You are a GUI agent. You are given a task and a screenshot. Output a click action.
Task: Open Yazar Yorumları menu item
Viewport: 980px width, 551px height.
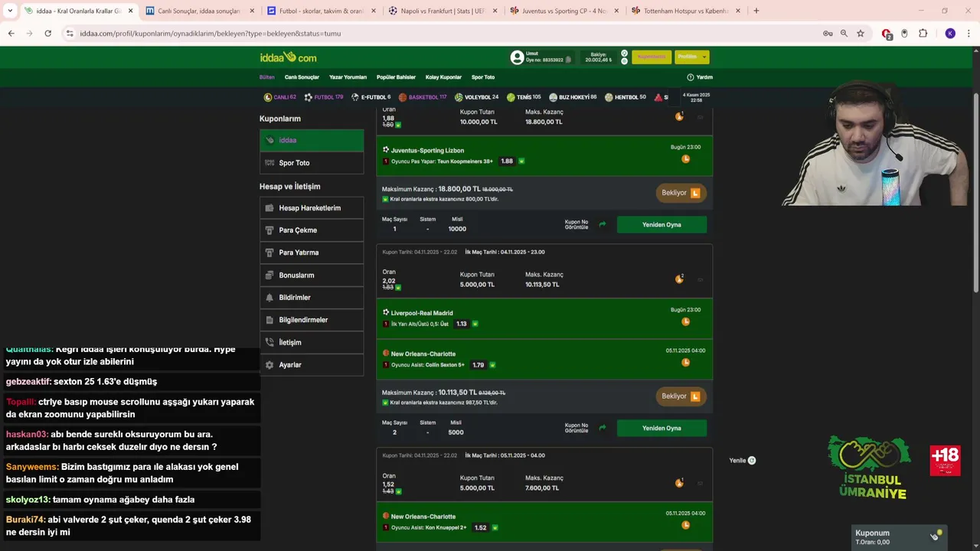click(x=348, y=77)
